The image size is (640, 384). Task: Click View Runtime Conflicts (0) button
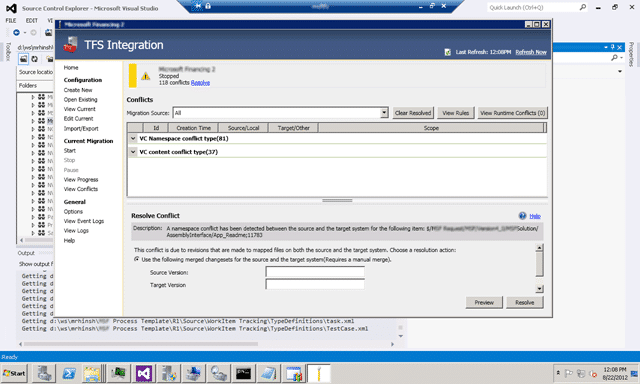pyautogui.click(x=512, y=113)
